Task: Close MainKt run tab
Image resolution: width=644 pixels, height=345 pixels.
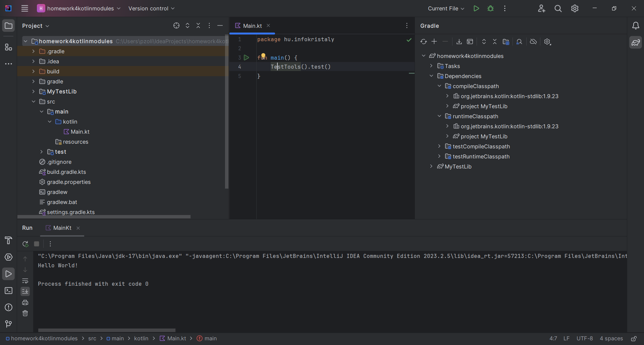Action: coord(78,228)
